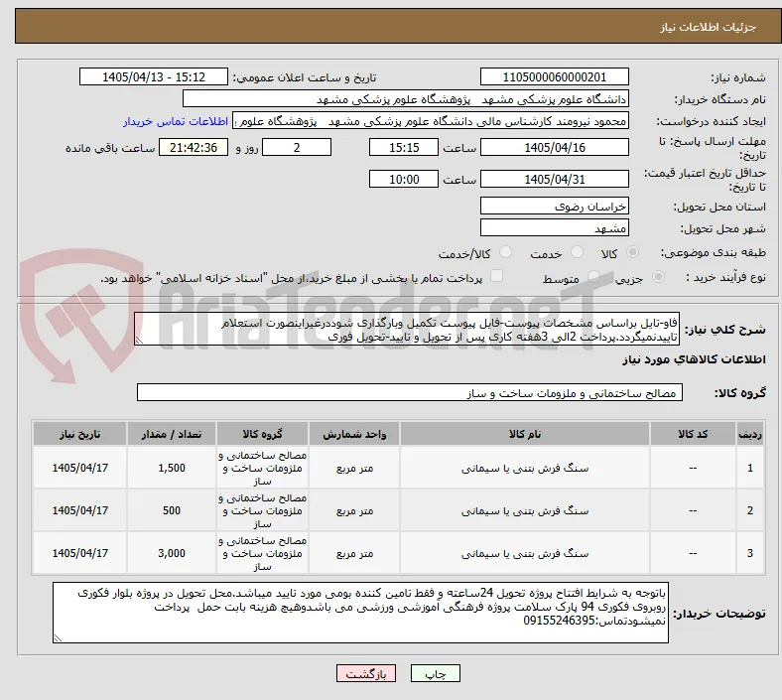782x700 pixels.
Task: Click row 3 date 1405/04/17
Action: [x=79, y=553]
